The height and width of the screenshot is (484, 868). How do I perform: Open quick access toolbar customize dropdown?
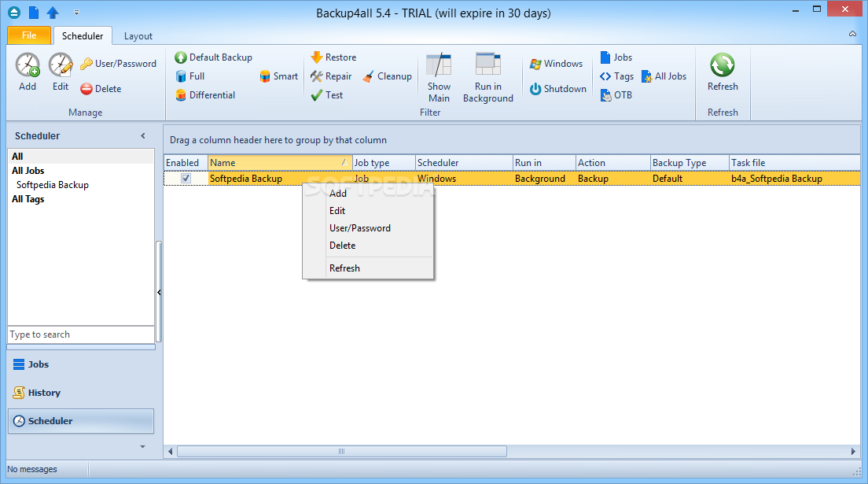tap(76, 12)
